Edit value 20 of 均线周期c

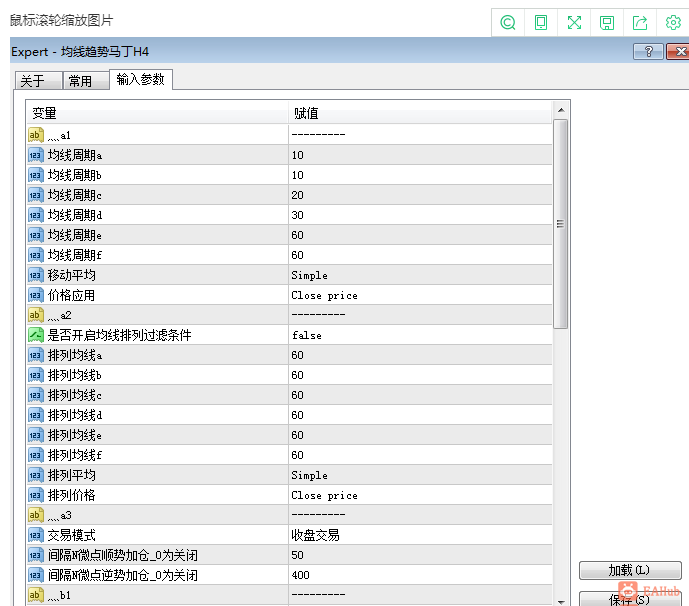pos(420,195)
